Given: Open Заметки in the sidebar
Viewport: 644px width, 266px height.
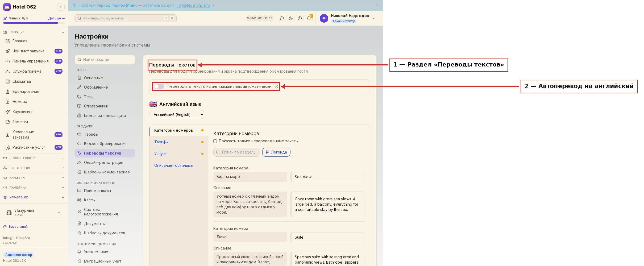Looking at the screenshot, I should 34,122.
